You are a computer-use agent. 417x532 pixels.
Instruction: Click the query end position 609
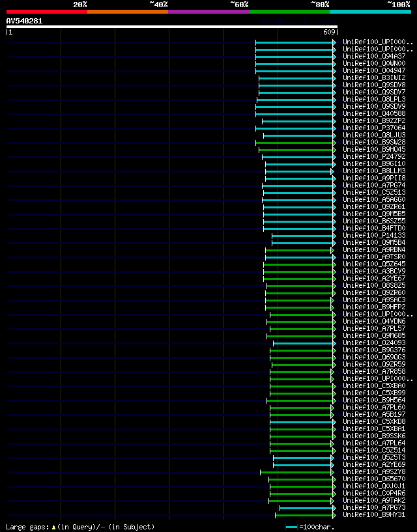click(329, 32)
